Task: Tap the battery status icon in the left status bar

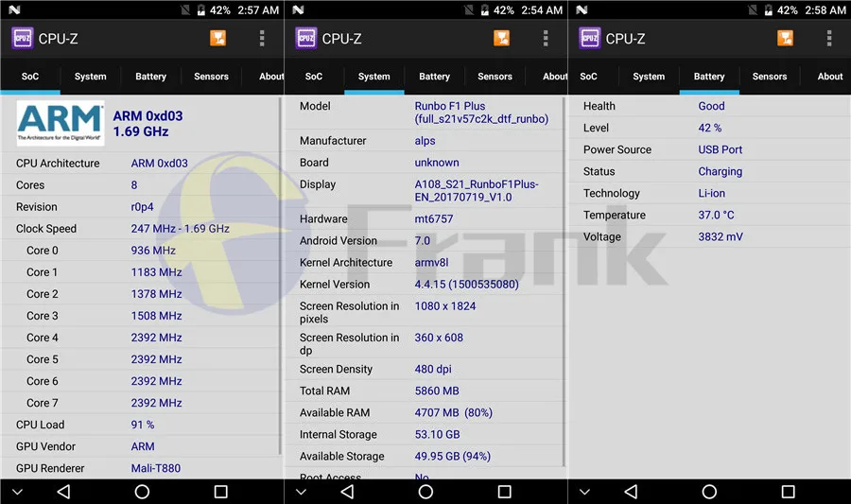Action: point(200,9)
